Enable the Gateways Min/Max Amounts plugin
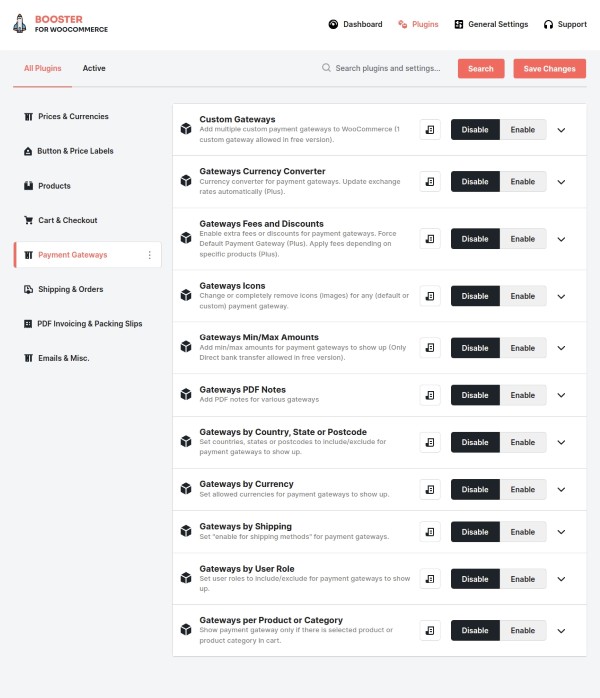This screenshot has width=600, height=698. click(x=523, y=348)
